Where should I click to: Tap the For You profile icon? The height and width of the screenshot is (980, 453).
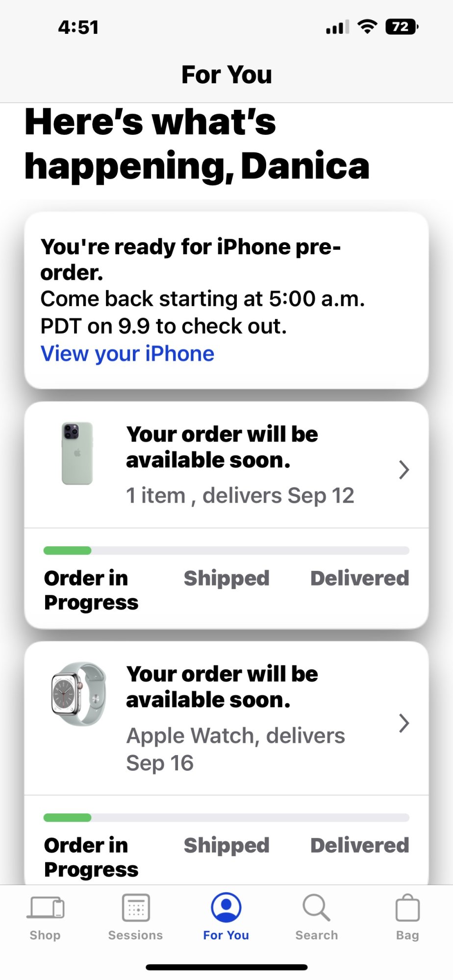tap(226, 907)
